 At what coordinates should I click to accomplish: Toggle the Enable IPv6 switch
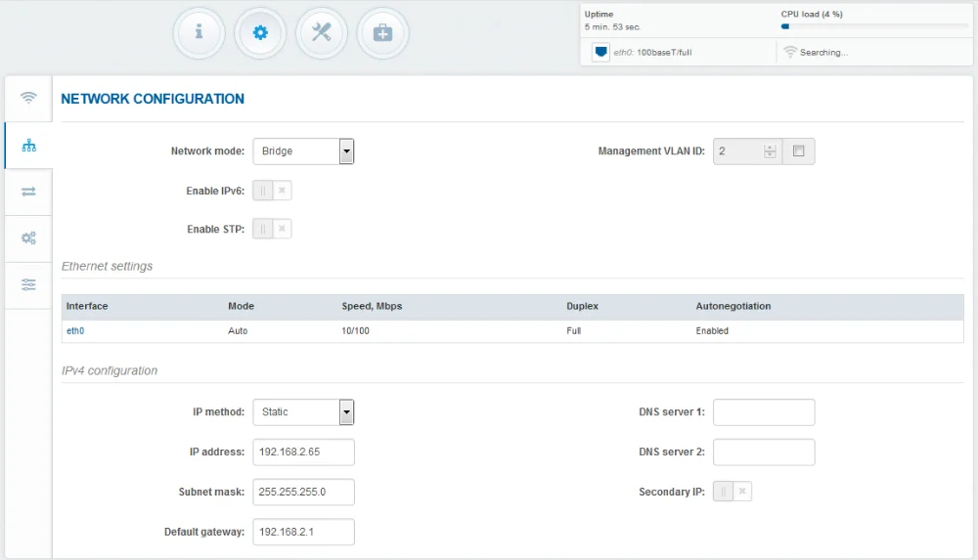(x=272, y=191)
